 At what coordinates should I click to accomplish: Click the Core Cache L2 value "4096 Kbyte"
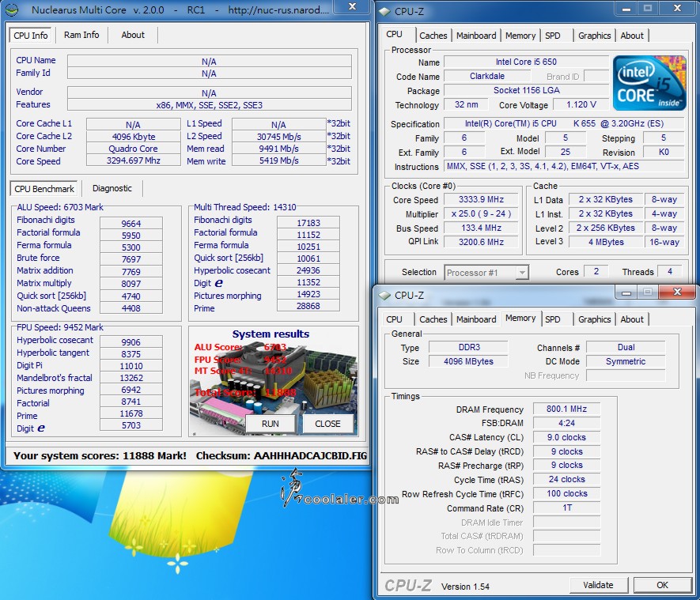134,137
